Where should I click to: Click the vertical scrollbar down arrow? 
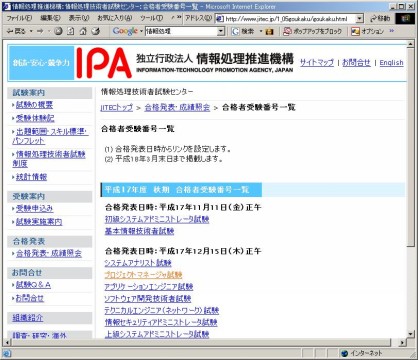click(411, 334)
